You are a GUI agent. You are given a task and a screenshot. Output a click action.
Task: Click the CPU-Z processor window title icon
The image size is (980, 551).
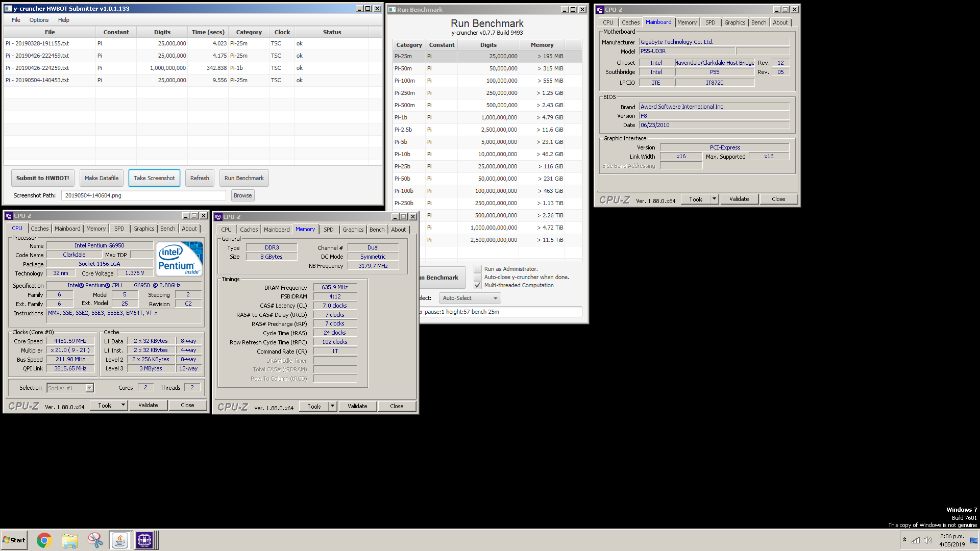coord(9,216)
